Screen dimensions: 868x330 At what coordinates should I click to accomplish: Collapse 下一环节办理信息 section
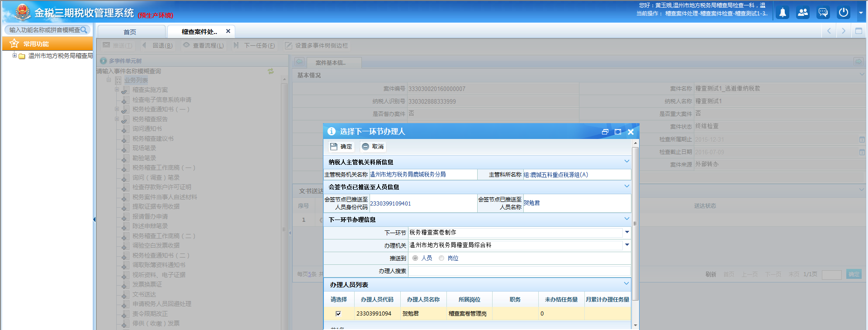626,219
